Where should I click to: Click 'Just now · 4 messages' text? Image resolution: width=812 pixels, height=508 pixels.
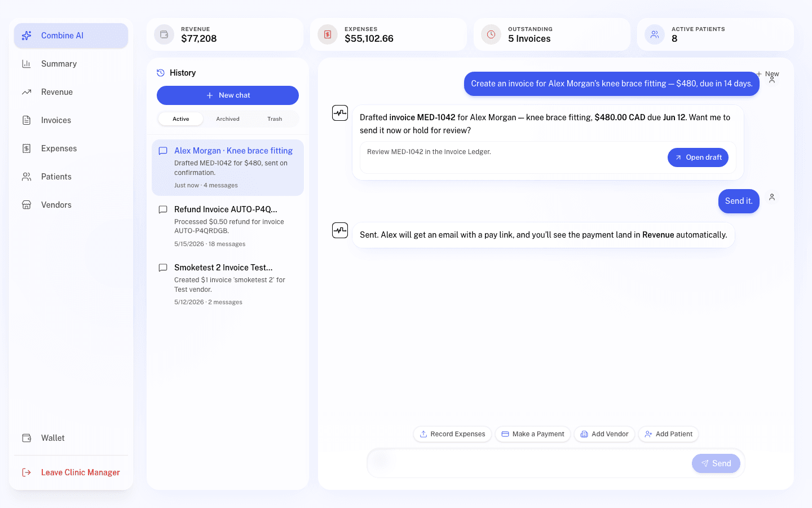(x=206, y=186)
